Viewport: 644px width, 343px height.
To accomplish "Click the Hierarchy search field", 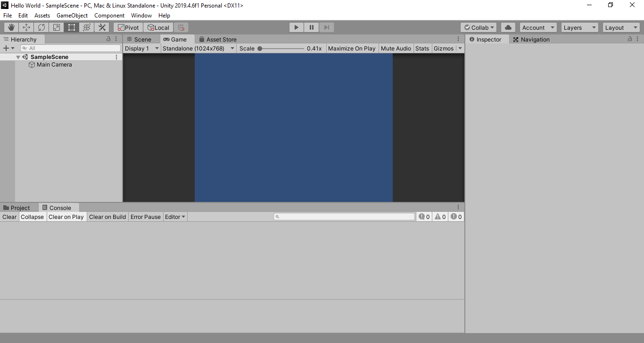I will coord(70,48).
